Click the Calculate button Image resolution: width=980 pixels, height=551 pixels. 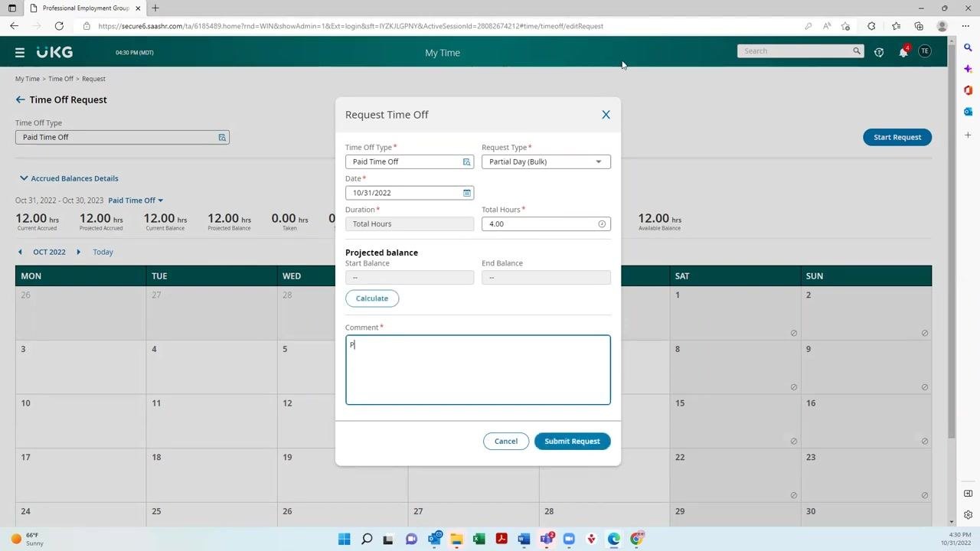(372, 298)
